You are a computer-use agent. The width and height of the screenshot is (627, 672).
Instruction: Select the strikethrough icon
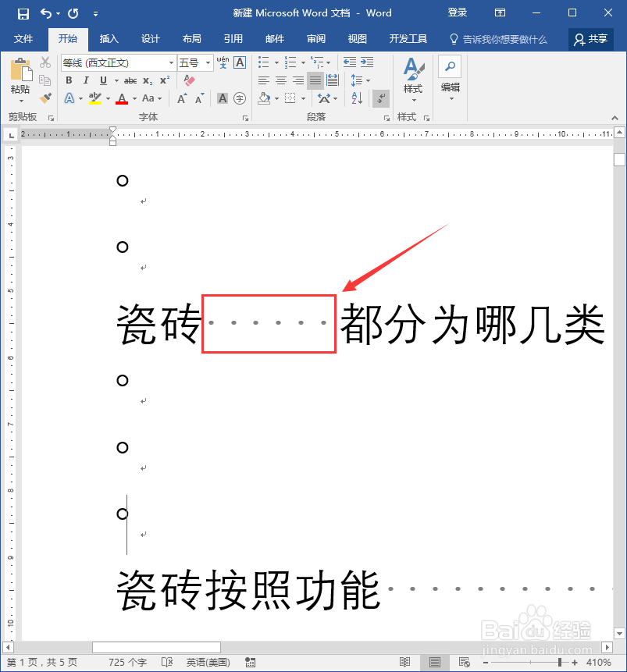(130, 80)
